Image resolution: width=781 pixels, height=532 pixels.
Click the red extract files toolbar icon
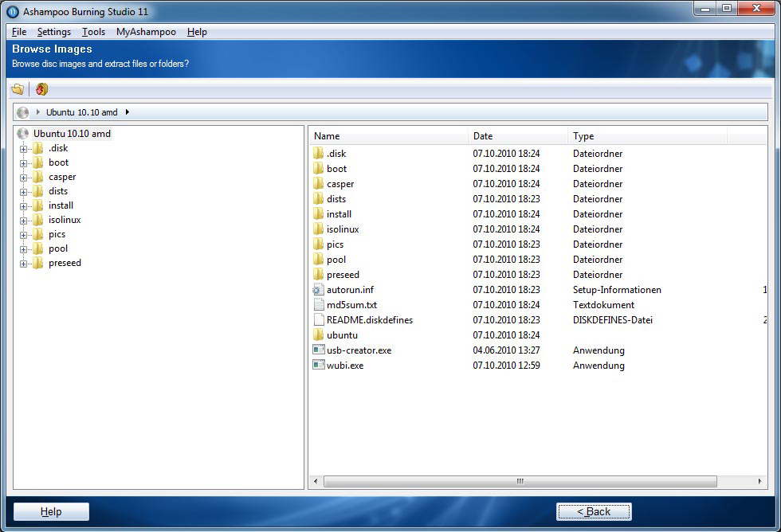(41, 89)
